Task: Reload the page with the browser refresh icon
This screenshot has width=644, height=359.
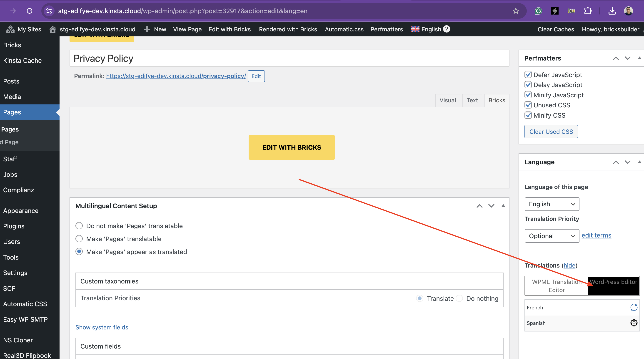Action: point(30,11)
